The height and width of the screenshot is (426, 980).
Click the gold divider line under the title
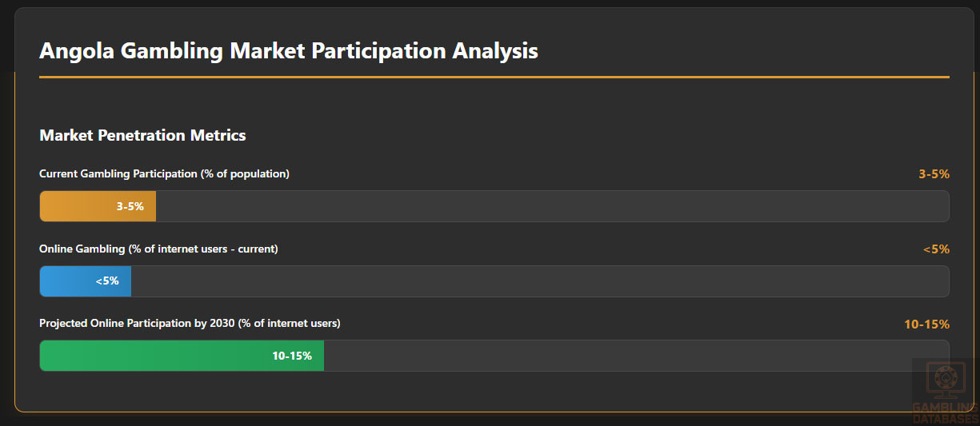(494, 78)
